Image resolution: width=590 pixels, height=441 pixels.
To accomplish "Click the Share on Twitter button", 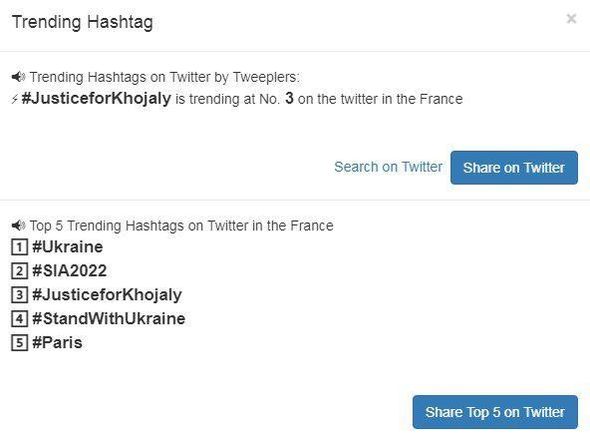I will [x=514, y=167].
